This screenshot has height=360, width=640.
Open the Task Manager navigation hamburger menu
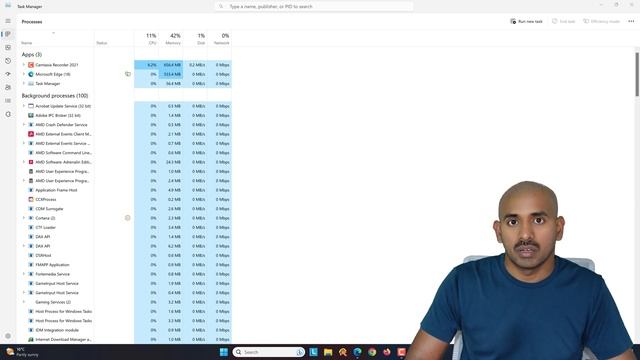(8, 21)
